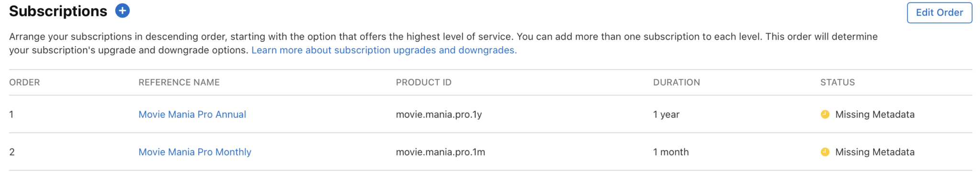Click the blue plus icon beside Subscriptions
The width and height of the screenshot is (980, 176).
122,11
